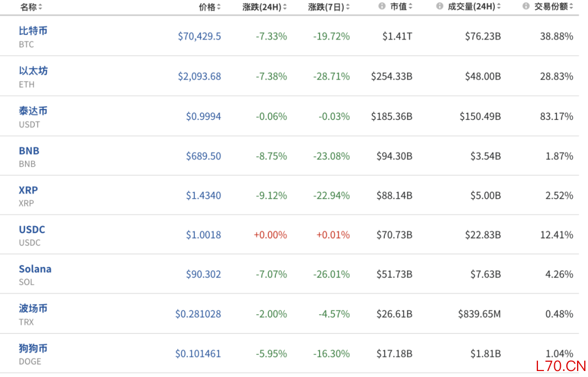This screenshot has width=588, height=377.
Task: Click info icon beside 市值 header
Action: click(382, 6)
